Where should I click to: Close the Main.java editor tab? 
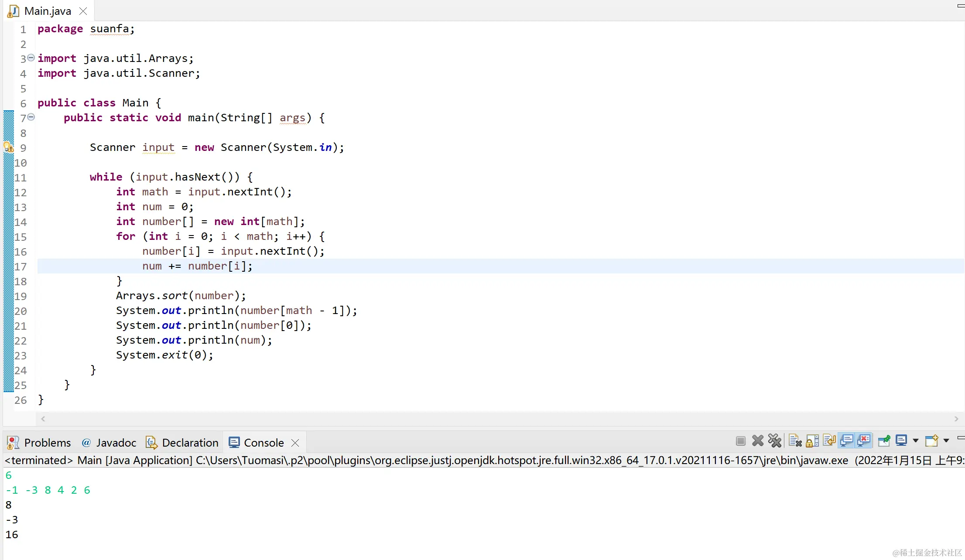(83, 11)
